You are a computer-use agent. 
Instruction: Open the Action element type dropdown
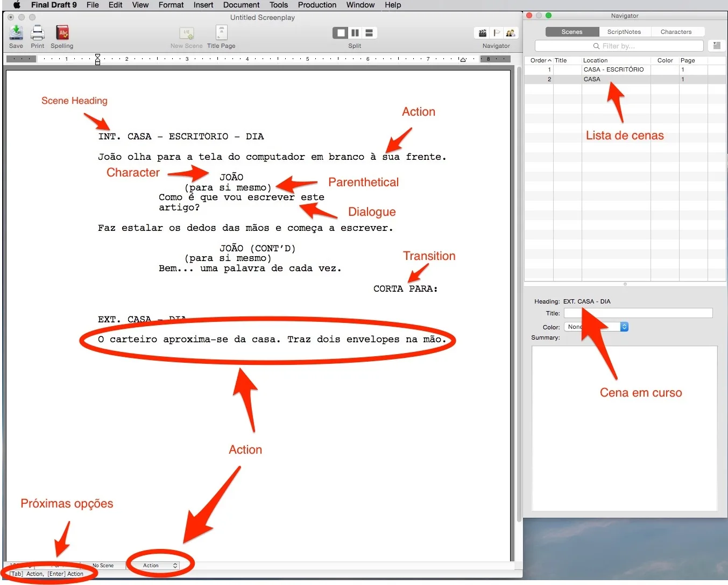pyautogui.click(x=160, y=566)
